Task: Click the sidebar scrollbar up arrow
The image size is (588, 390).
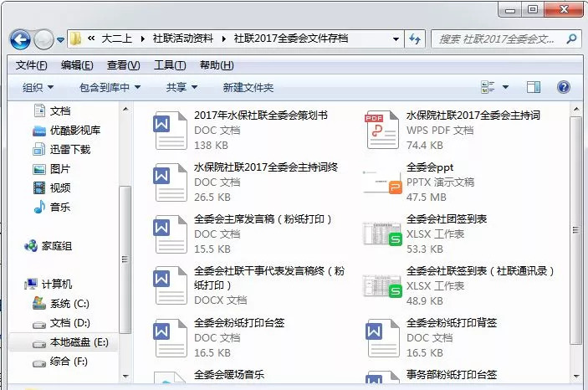Action: coord(125,110)
